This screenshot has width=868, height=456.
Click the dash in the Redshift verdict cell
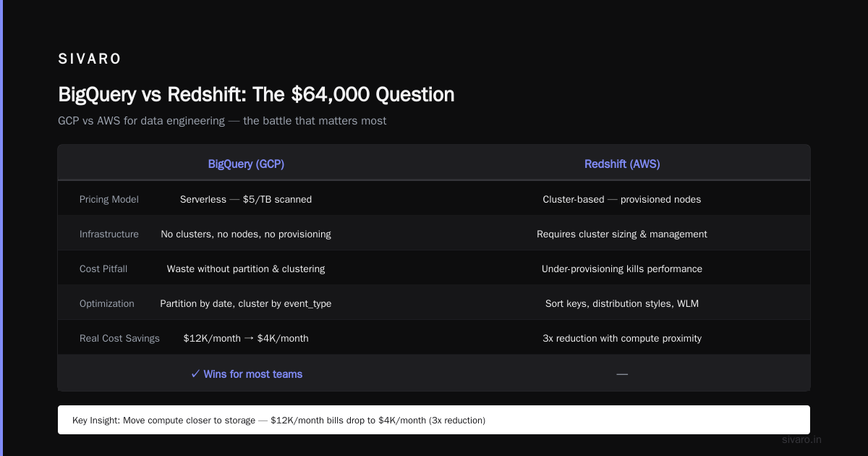pyautogui.click(x=622, y=374)
